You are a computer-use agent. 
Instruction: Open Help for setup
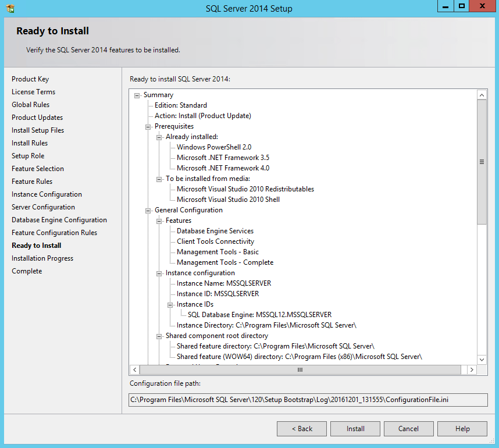click(x=462, y=429)
